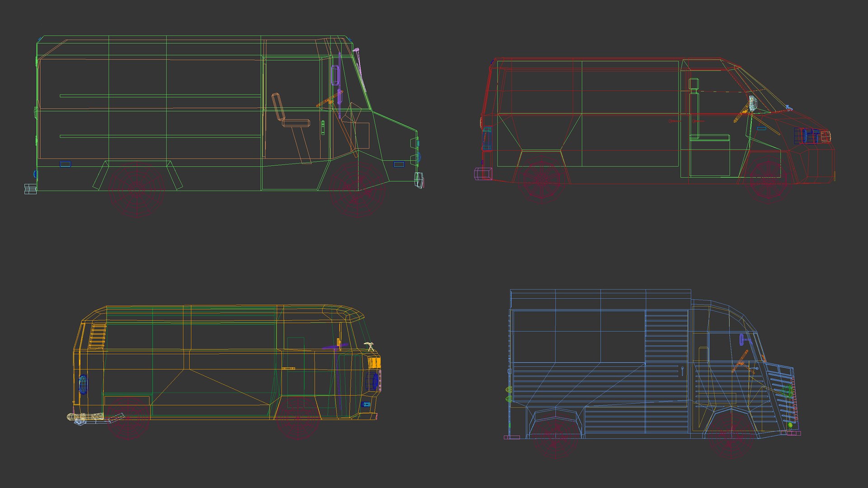
Task: Click the orange minibus rear louvre vent
Action: click(97, 336)
